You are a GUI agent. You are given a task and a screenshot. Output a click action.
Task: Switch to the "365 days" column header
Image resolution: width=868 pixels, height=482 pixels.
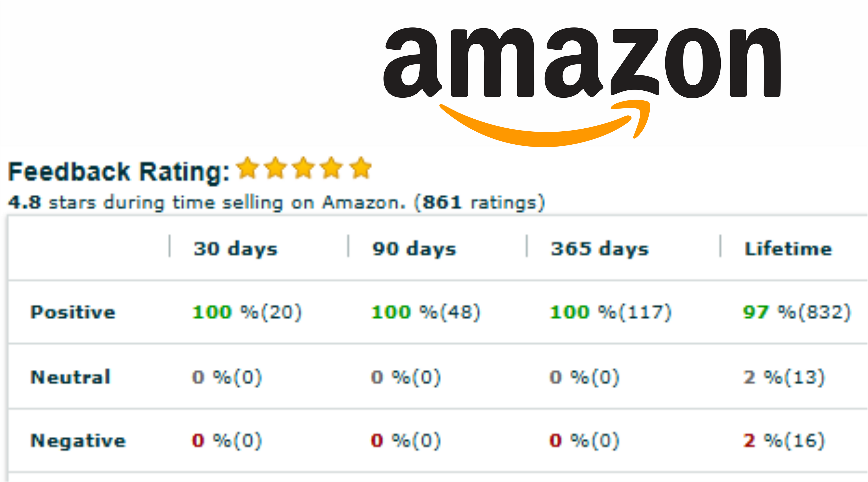[600, 249]
